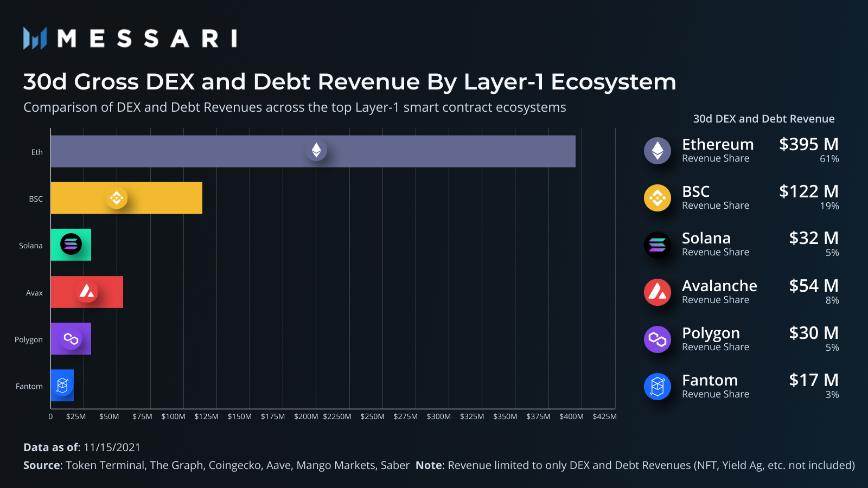
Task: Click the 'Solana' axis label
Action: 31,246
